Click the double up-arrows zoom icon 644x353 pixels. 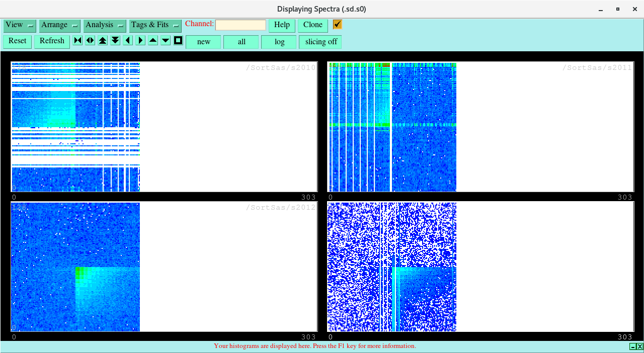tap(102, 40)
